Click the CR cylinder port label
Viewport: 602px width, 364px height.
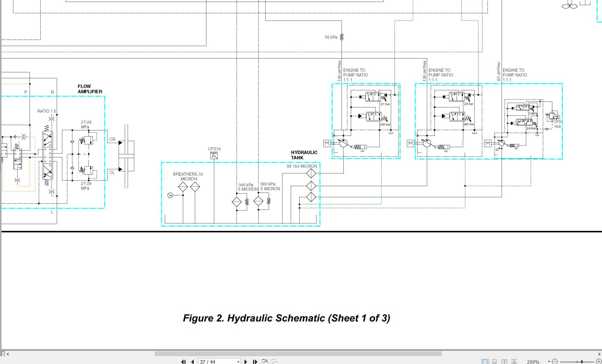112,139
